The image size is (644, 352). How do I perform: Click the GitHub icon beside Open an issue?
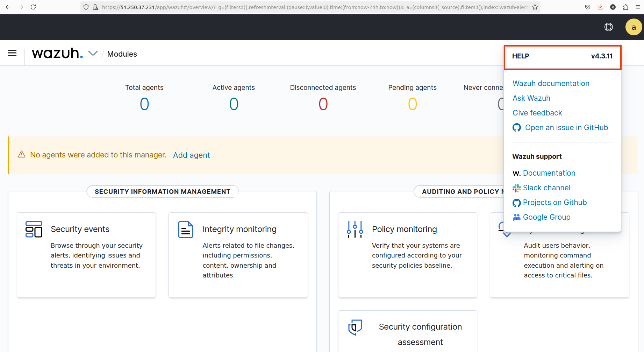[x=517, y=128]
